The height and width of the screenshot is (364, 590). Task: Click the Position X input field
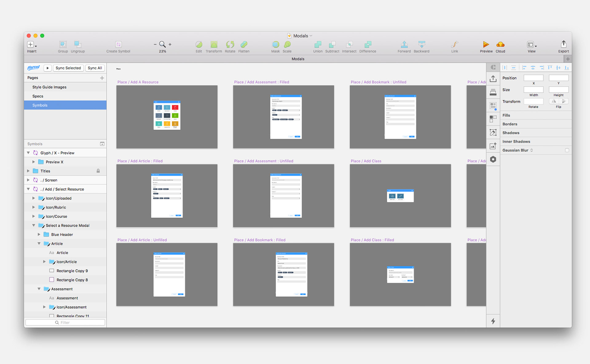[533, 78]
